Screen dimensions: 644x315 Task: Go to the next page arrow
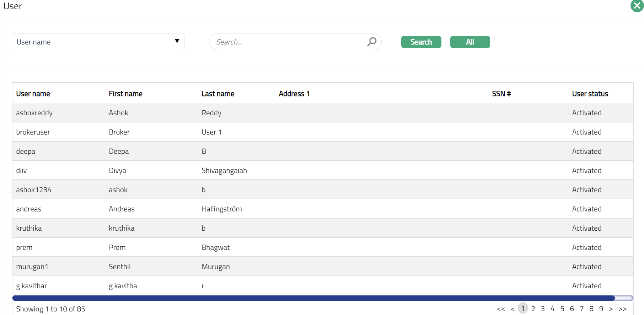point(611,309)
